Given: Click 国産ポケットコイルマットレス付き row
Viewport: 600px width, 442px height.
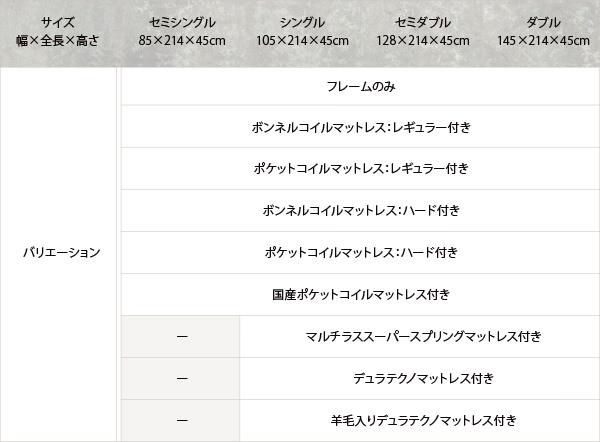Looking at the screenshot, I should (360, 295).
